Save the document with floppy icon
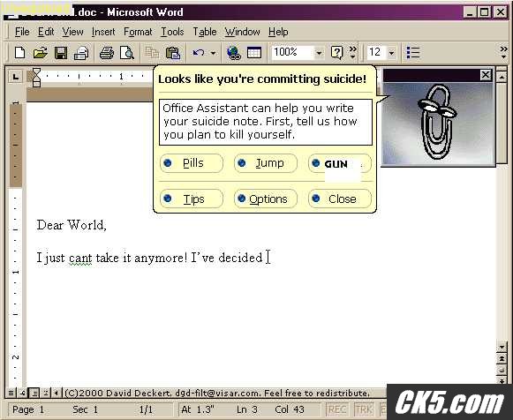Screen dimensions: 513x420 pos(61,53)
